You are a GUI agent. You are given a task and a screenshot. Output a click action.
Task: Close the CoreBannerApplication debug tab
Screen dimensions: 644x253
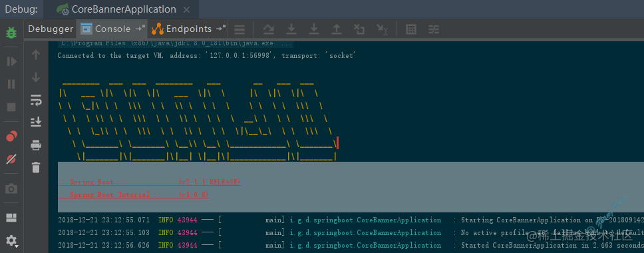[186, 9]
